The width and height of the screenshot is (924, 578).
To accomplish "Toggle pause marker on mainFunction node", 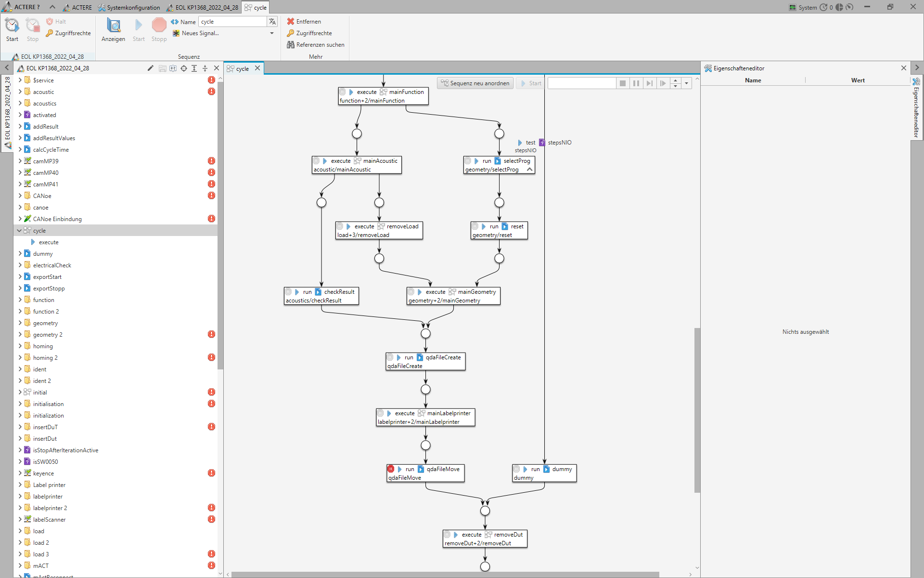I will [342, 92].
